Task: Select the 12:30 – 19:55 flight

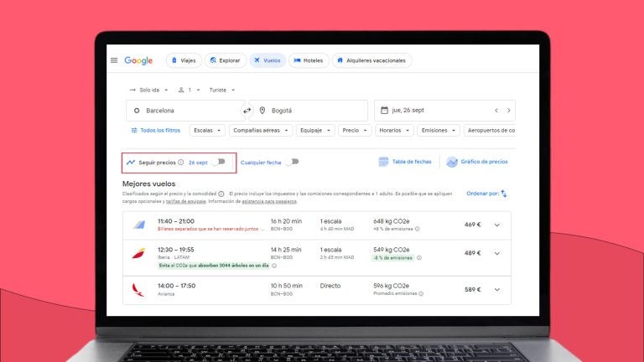Action: (x=317, y=258)
